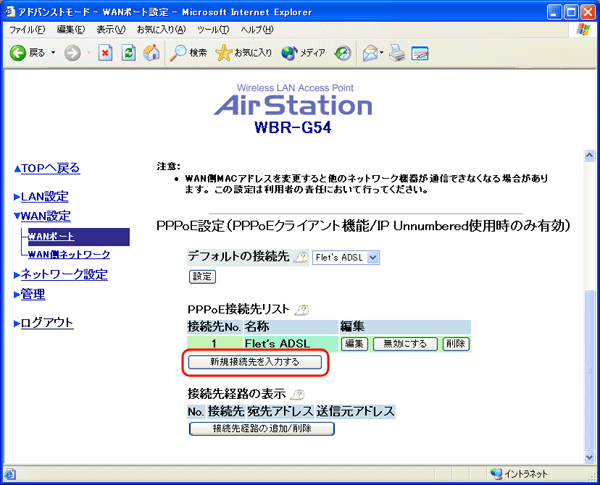Image resolution: width=600 pixels, height=485 pixels.
Task: Click the Media (メディア) toolbar icon
Action: point(289,53)
